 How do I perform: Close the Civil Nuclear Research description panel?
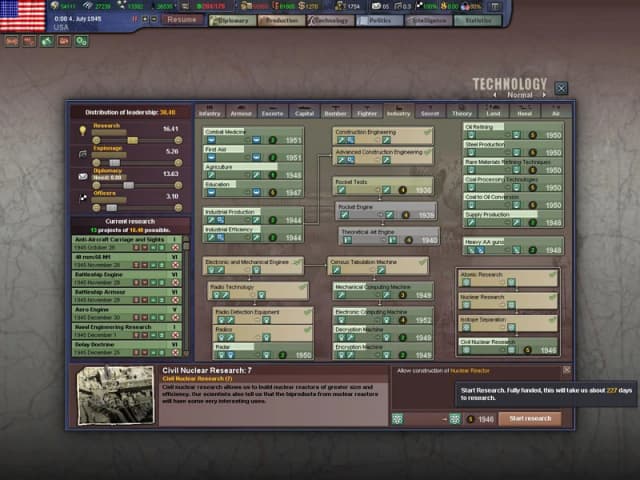click(x=567, y=370)
